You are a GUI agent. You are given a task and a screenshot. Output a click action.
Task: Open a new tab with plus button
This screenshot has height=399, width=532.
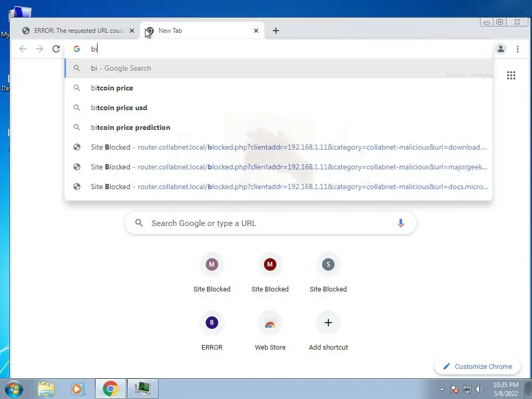pos(276,31)
